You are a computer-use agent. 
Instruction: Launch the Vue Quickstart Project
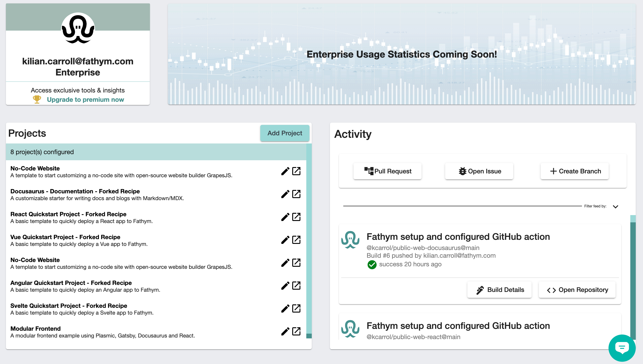[296, 240]
